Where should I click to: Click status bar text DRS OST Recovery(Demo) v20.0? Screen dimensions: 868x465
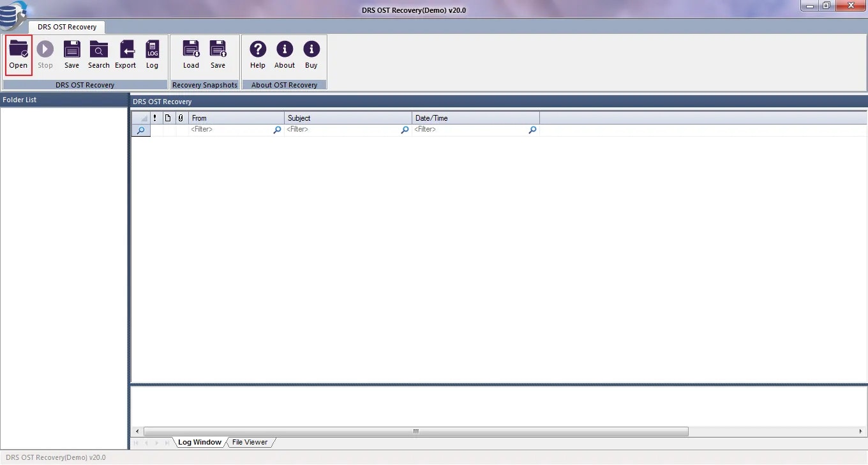coord(55,457)
